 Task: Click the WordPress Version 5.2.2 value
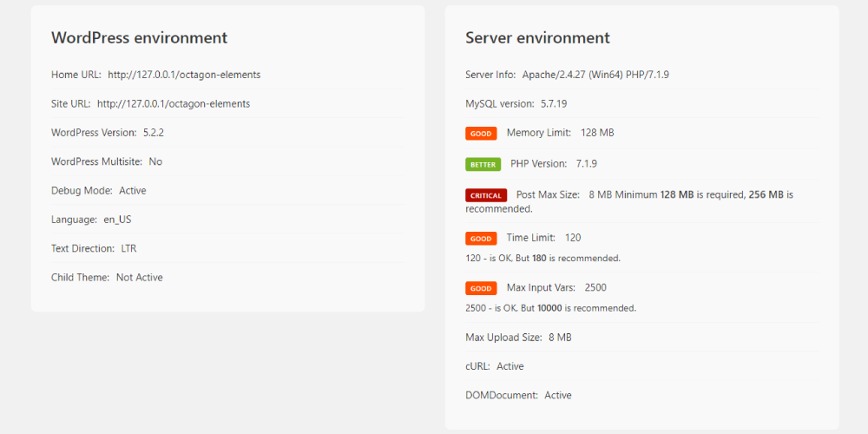(154, 133)
